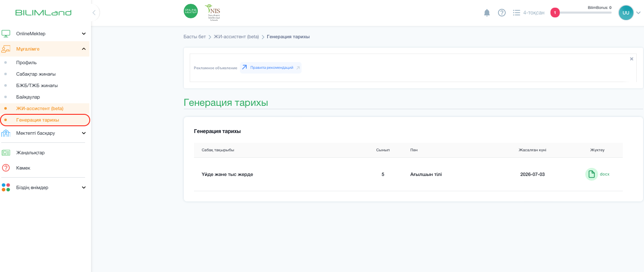The image size is (644, 272).
Task: Expand the Мектепті басқару chevron
Action: [84, 133]
